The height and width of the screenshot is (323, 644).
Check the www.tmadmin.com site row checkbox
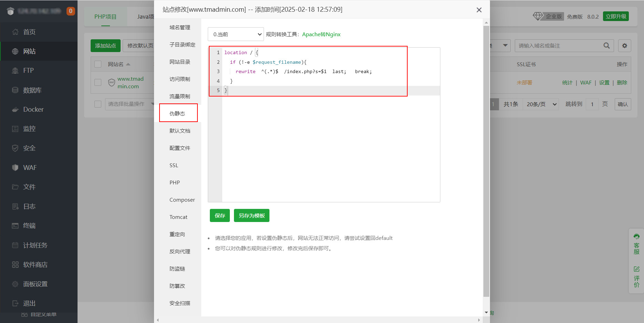tap(98, 82)
